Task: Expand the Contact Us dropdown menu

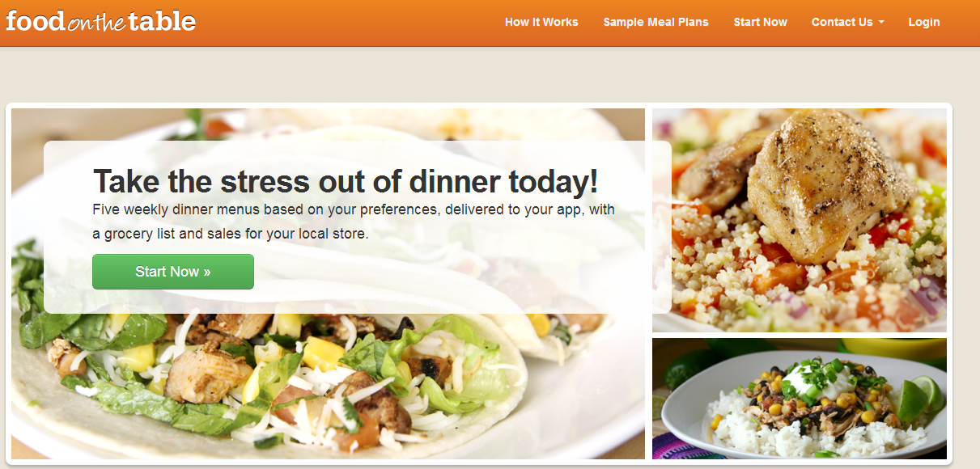Action: [x=847, y=22]
